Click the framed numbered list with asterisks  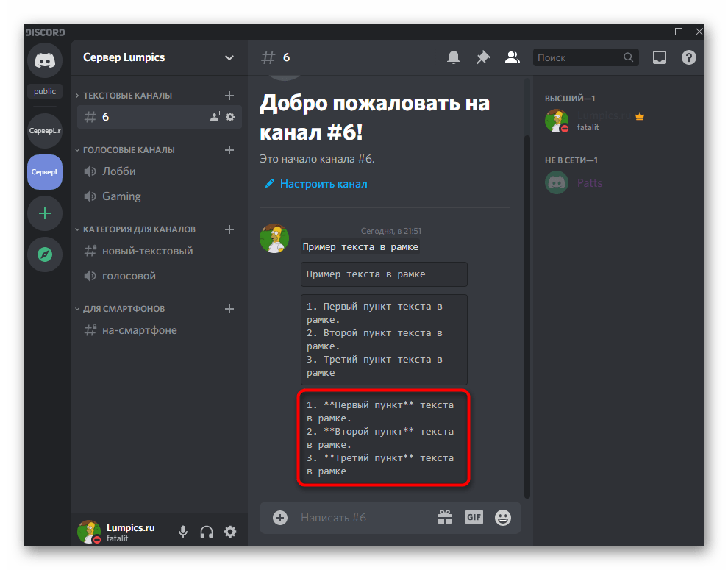(384, 438)
